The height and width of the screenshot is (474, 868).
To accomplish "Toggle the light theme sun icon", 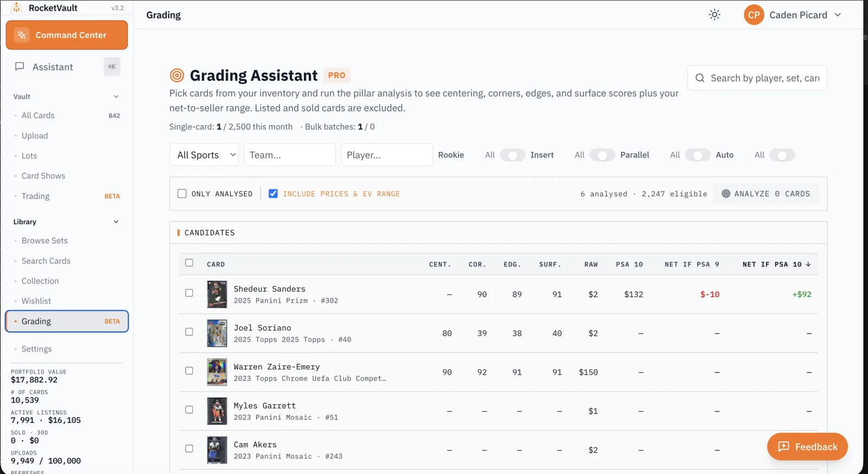I will (x=714, y=15).
